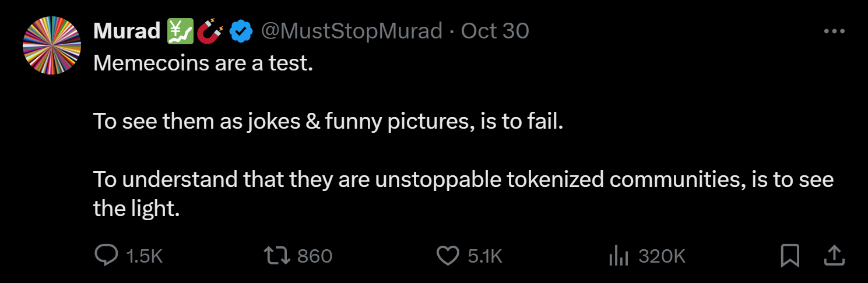Screen dimensions: 868x283
Task: Open the three-dot more options menu
Action: pos(834,31)
